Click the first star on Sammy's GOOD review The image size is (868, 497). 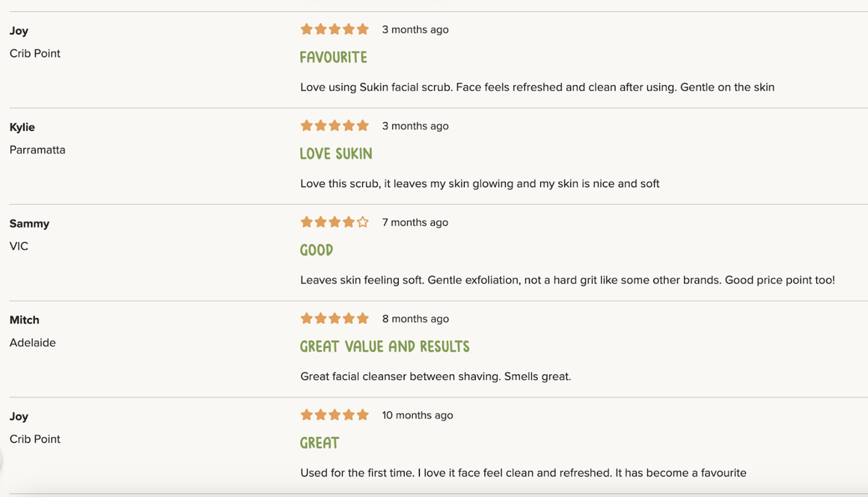point(307,222)
